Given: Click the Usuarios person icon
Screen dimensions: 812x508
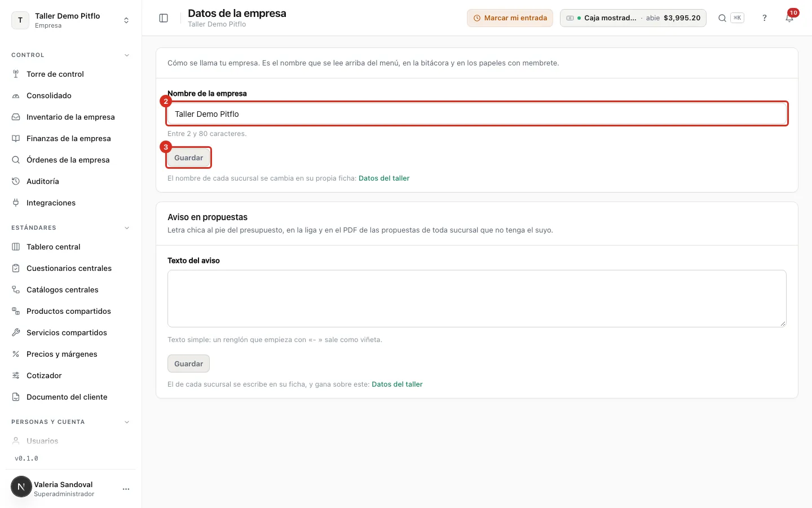Looking at the screenshot, I should pos(16,441).
